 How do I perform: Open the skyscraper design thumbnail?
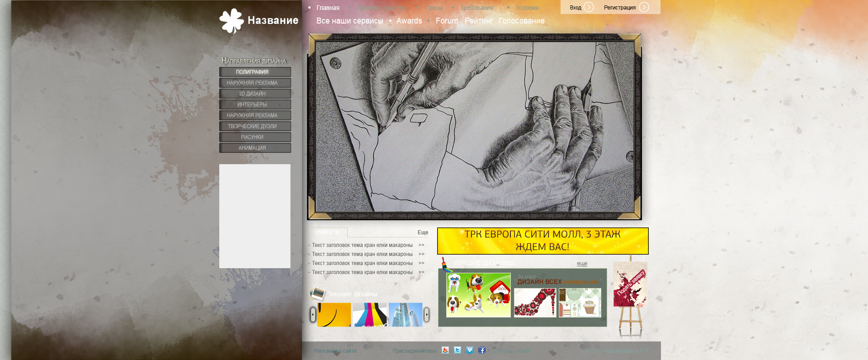coord(406,315)
